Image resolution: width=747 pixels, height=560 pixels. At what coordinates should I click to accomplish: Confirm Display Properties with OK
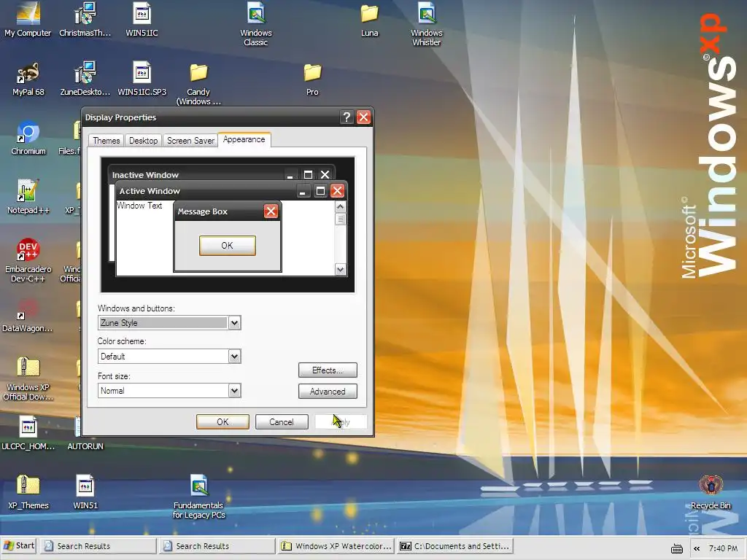click(222, 422)
